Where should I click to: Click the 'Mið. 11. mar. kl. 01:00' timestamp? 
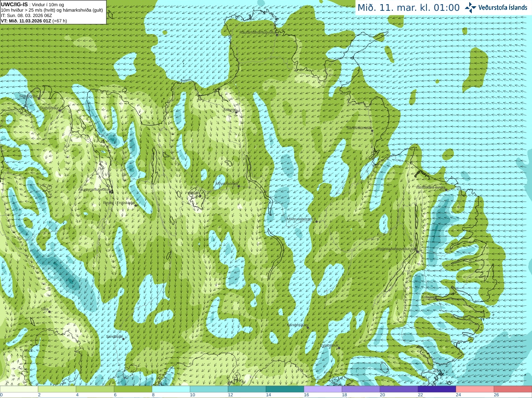point(409,8)
